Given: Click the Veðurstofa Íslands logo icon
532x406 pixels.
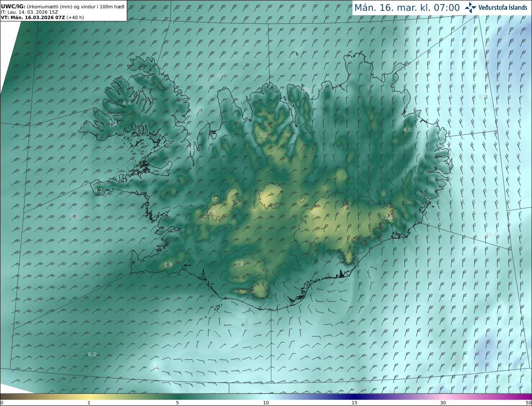Looking at the screenshot, I should pos(470,7).
